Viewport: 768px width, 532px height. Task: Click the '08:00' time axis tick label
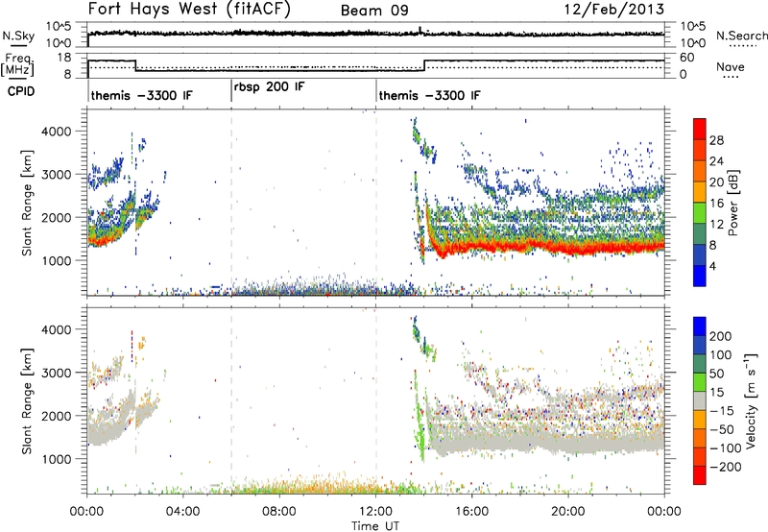pyautogui.click(x=279, y=512)
